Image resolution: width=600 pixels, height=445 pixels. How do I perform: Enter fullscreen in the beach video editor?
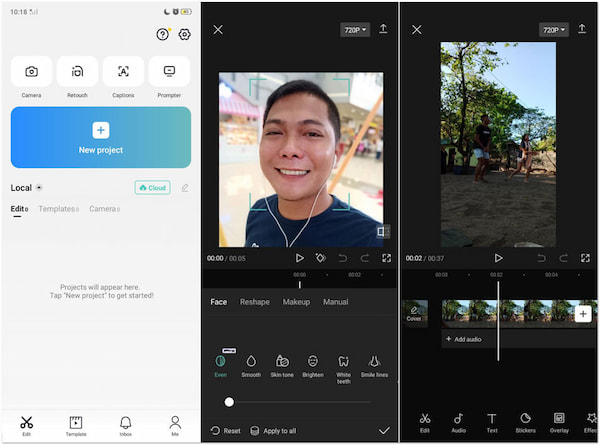585,258
